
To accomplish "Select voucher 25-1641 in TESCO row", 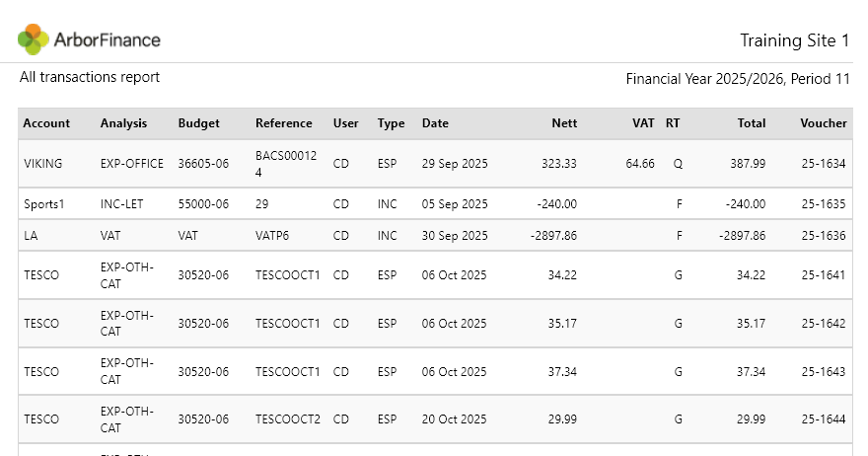I will pos(824,274).
